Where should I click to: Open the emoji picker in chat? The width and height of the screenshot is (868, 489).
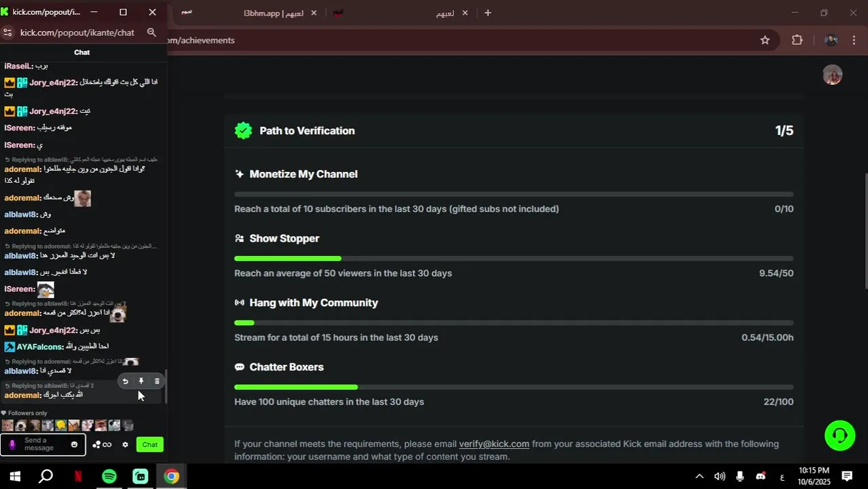click(x=74, y=445)
